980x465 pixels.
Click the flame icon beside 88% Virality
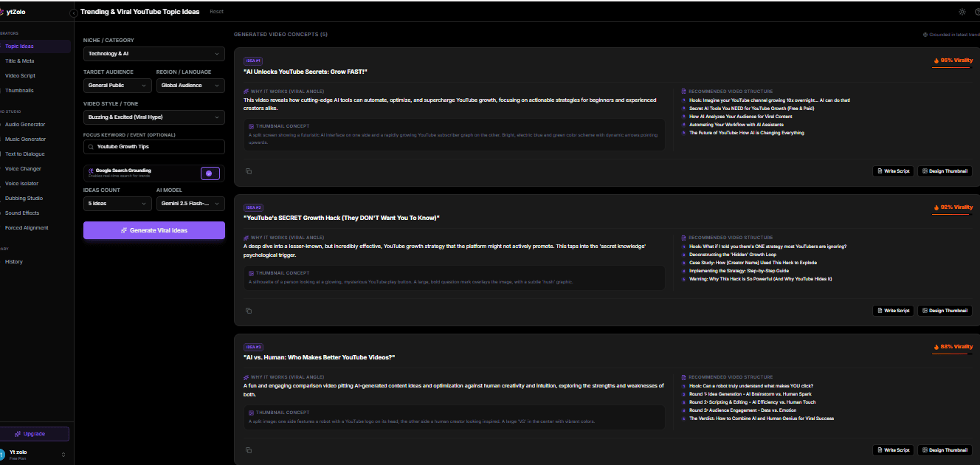(x=936, y=347)
